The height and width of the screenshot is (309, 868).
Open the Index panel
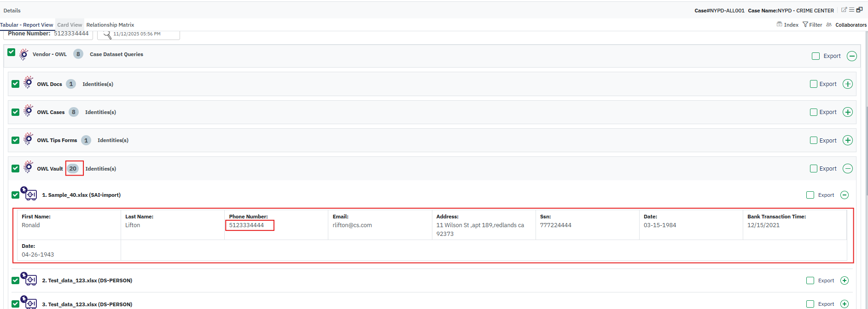tap(787, 25)
